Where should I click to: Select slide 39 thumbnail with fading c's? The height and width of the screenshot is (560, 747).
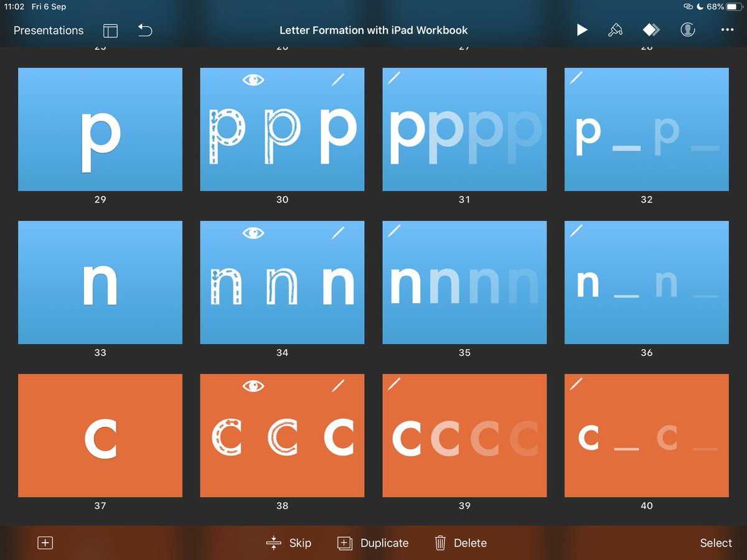coord(464,436)
